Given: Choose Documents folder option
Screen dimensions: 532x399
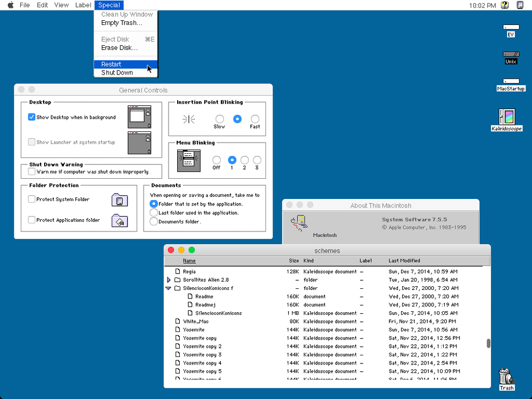Looking at the screenshot, I should point(153,221).
